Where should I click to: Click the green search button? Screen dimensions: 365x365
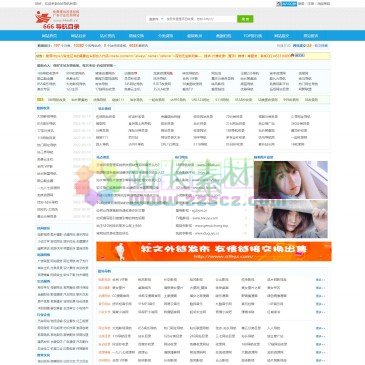tap(245, 19)
